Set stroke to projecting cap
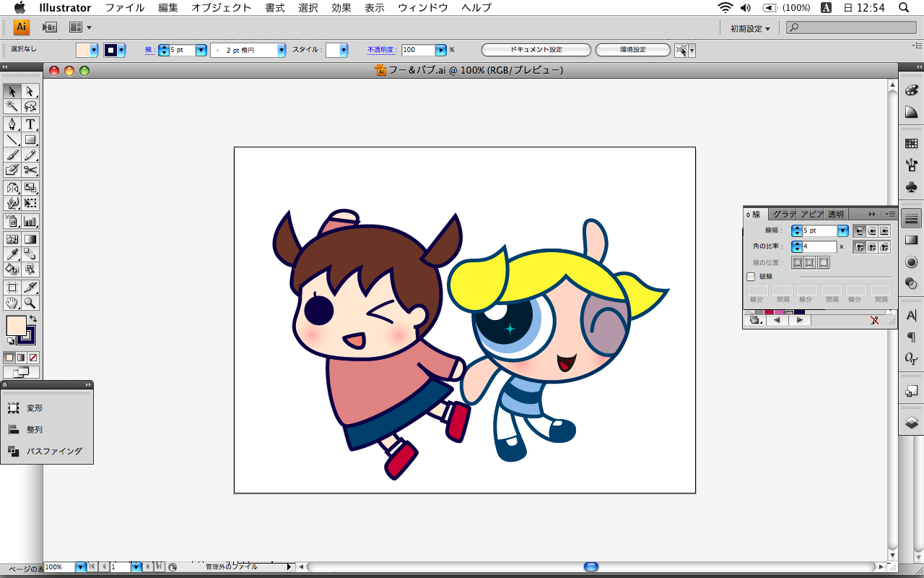924x578 pixels. pyautogui.click(x=884, y=231)
